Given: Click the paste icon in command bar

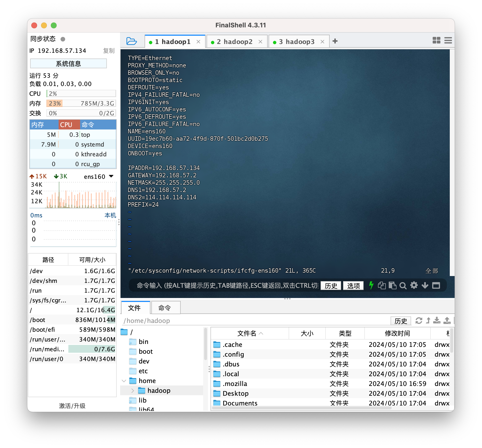Looking at the screenshot, I should (392, 285).
